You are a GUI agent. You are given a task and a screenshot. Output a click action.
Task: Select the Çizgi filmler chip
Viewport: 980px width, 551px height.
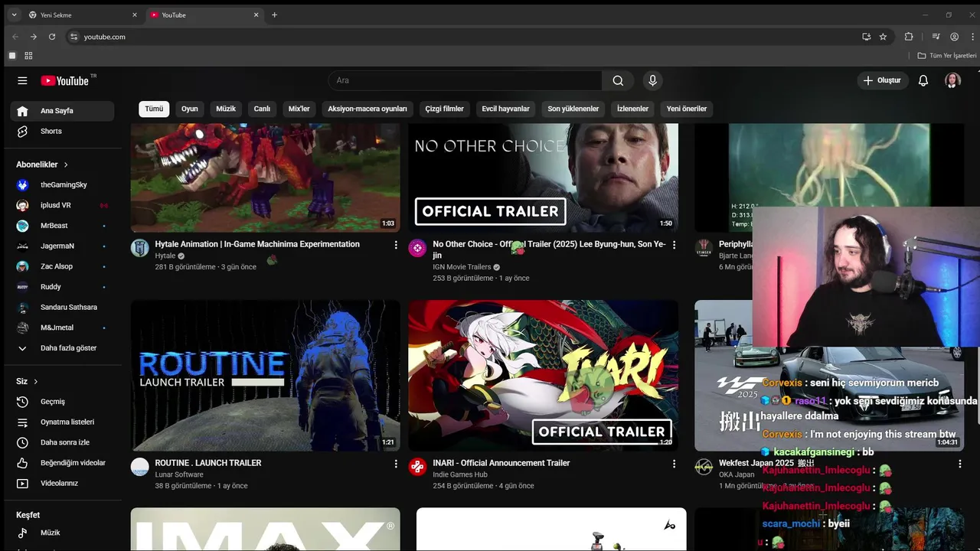(x=445, y=109)
